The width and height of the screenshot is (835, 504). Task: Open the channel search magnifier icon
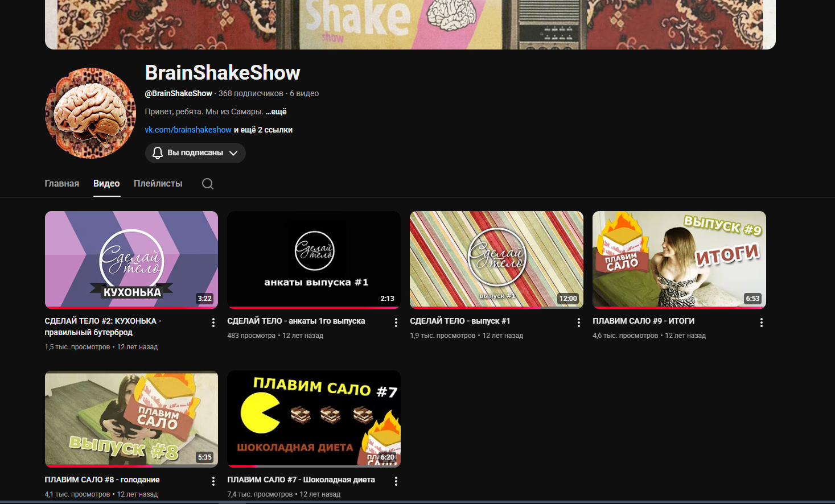[208, 184]
